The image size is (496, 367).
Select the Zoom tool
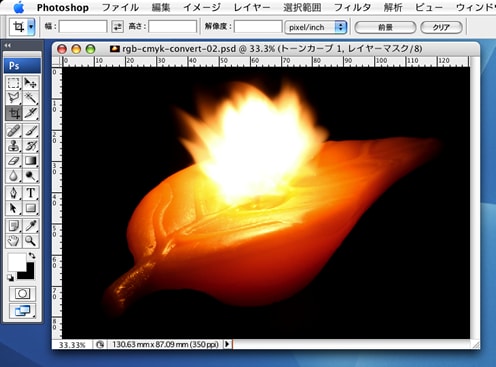31,241
